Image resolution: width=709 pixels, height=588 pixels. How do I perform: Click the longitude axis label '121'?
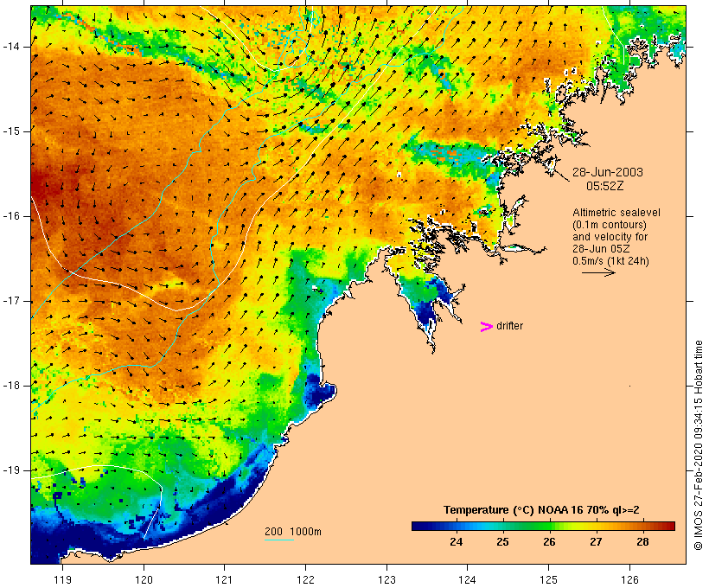[224, 580]
